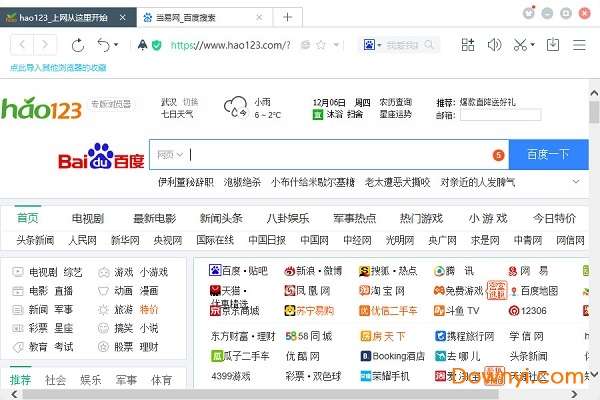Open a new tab with the plus button
Image resolution: width=600 pixels, height=400 pixels.
[287, 17]
